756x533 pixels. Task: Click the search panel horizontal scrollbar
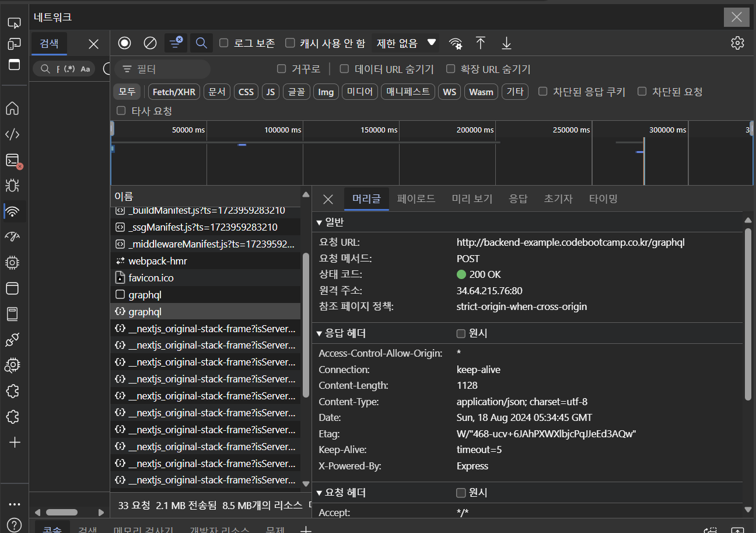[62, 512]
